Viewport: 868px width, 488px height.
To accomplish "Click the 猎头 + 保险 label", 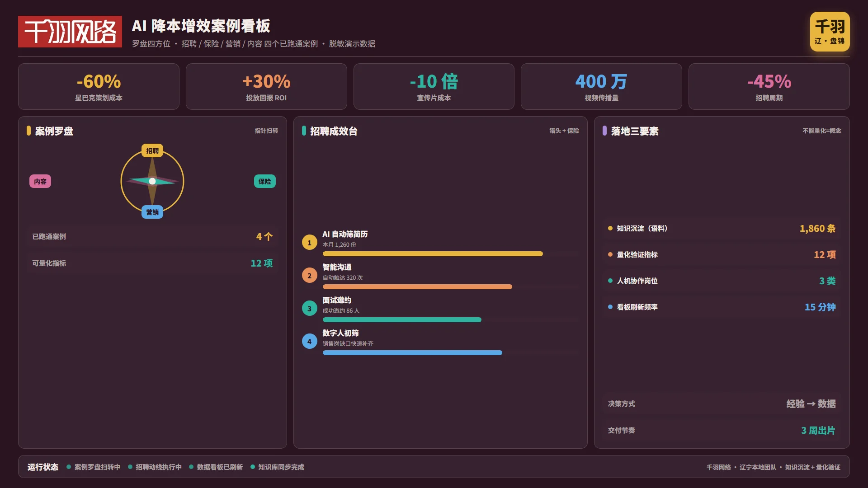I will (564, 131).
